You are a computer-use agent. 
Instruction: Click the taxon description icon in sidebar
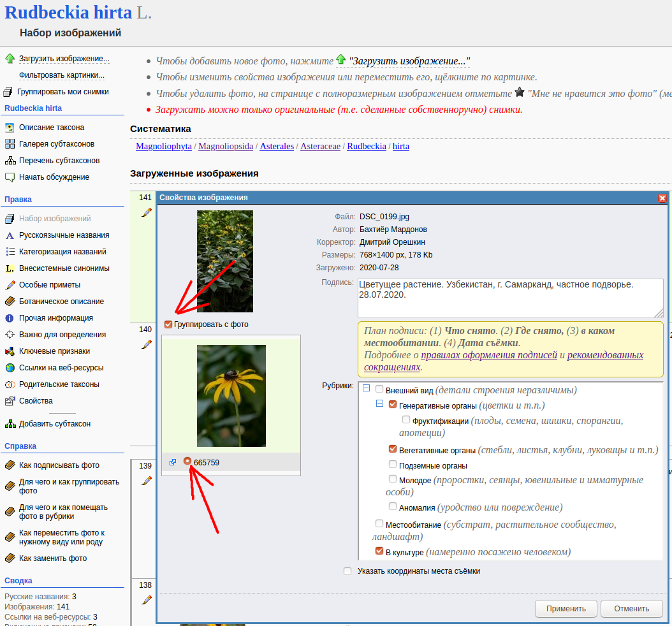click(x=10, y=127)
